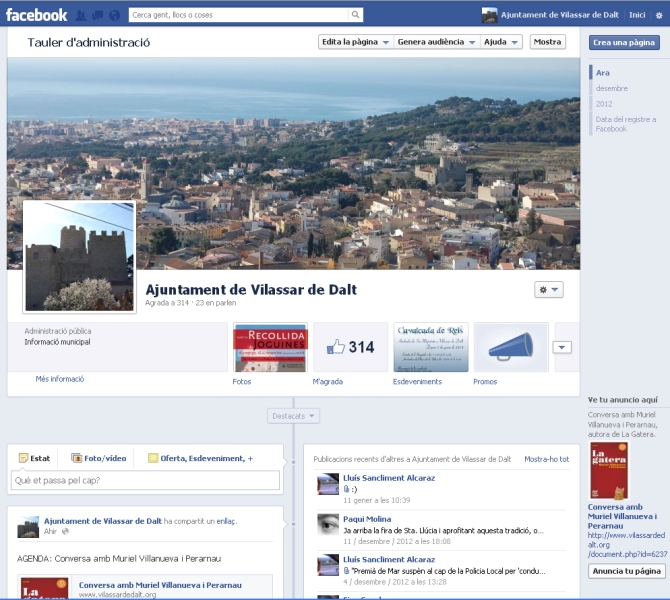670x600 pixels.
Task: Click the "Mostra" button
Action: pyautogui.click(x=547, y=42)
